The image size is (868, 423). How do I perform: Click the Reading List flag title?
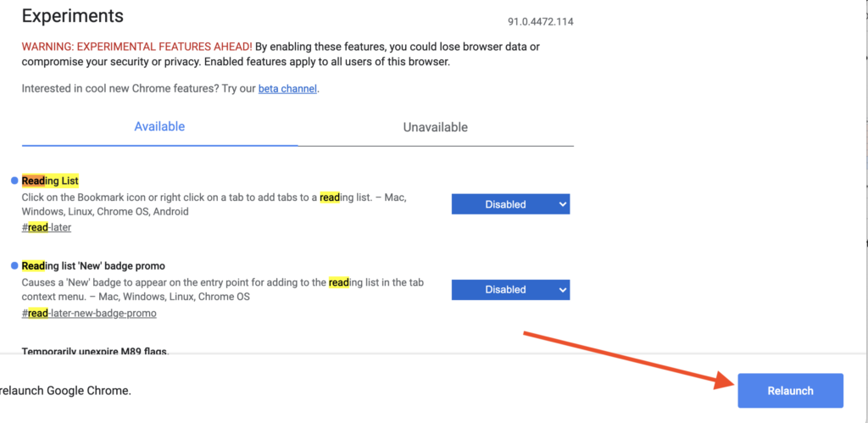50,181
